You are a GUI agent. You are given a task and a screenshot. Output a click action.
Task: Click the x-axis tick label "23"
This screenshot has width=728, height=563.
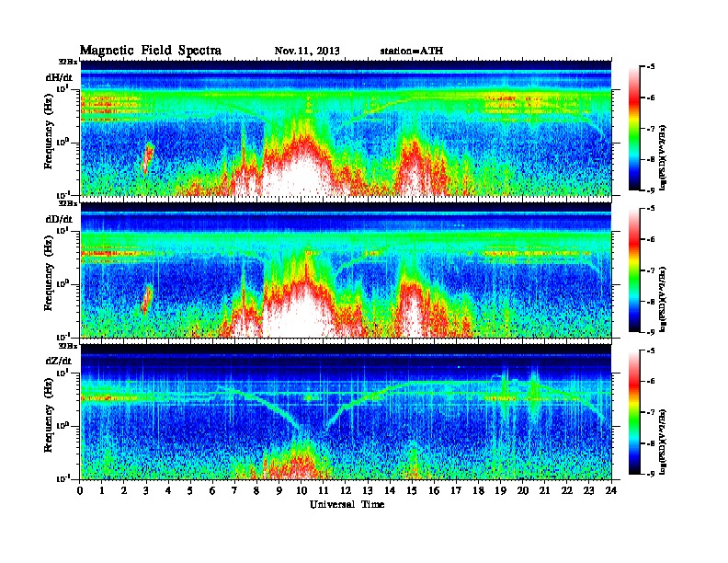click(589, 490)
